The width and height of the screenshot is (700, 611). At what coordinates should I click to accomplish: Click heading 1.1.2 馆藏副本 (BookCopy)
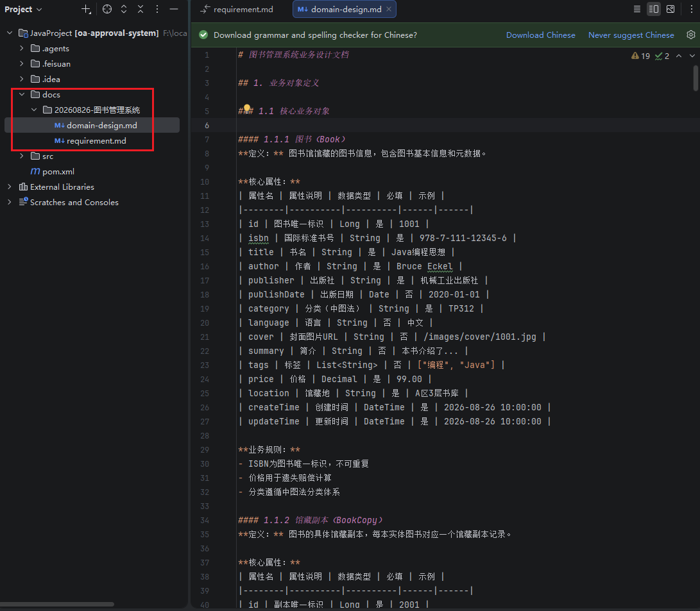point(311,521)
